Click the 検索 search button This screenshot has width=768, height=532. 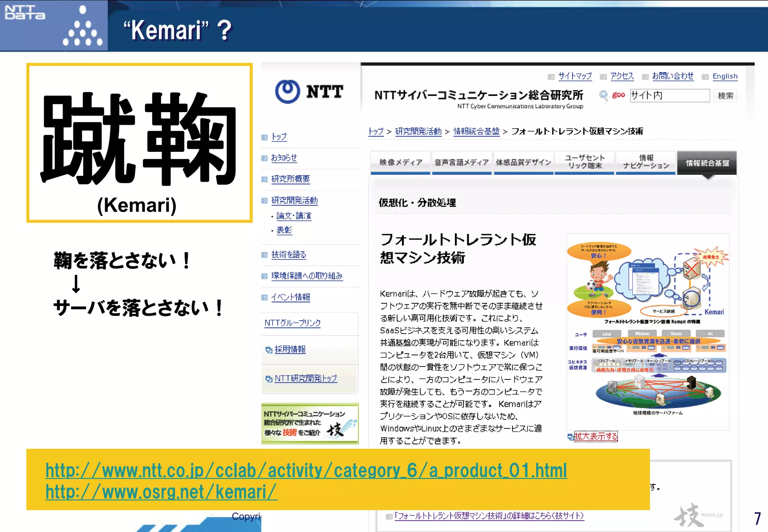point(725,96)
